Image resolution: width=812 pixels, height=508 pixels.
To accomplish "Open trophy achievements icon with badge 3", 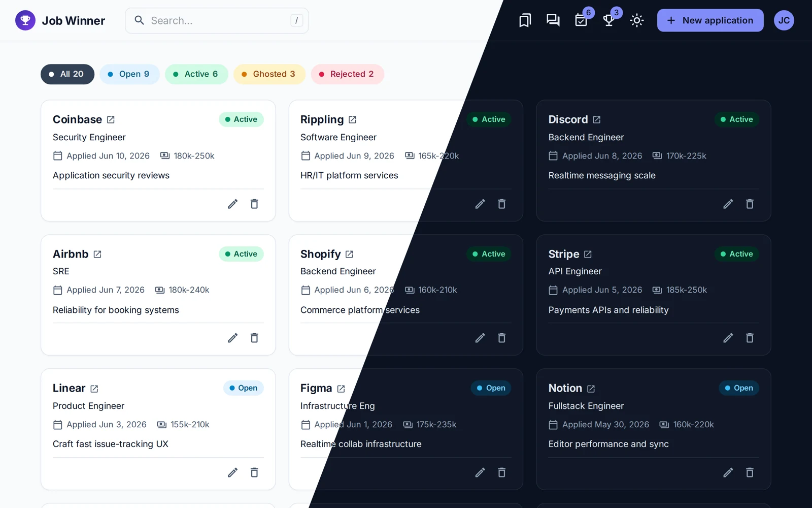I will (x=609, y=20).
